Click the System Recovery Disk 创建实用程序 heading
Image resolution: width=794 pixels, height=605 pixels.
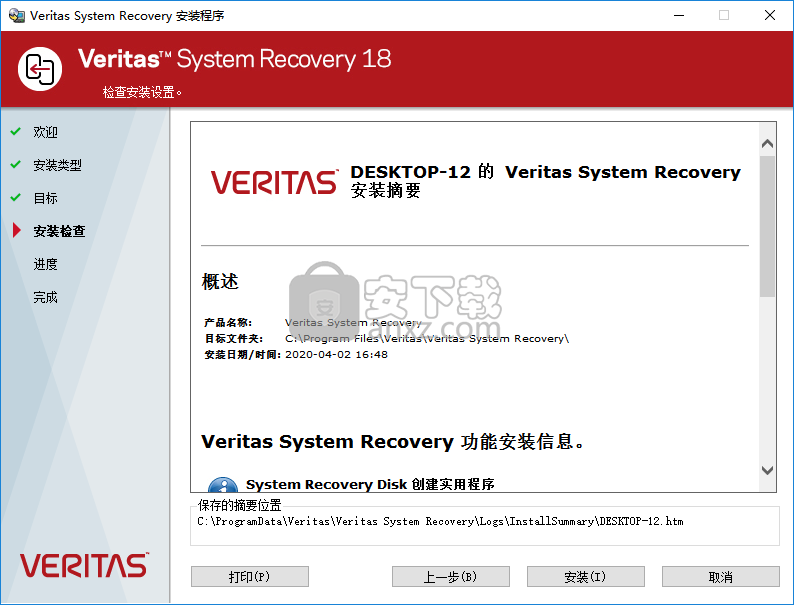tap(370, 485)
